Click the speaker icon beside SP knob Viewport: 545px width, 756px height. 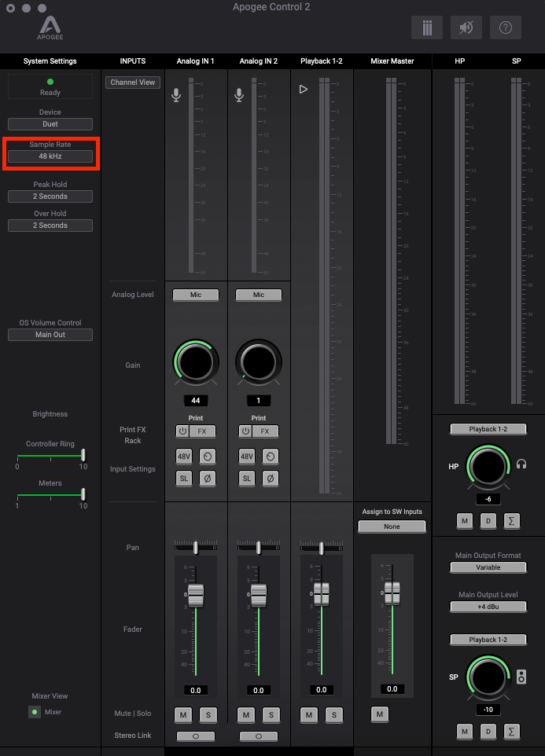tap(521, 677)
